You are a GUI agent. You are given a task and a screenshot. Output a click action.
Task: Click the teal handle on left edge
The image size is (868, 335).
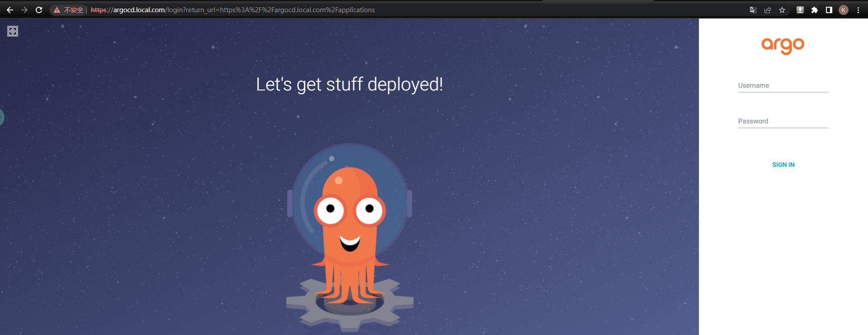[x=2, y=118]
